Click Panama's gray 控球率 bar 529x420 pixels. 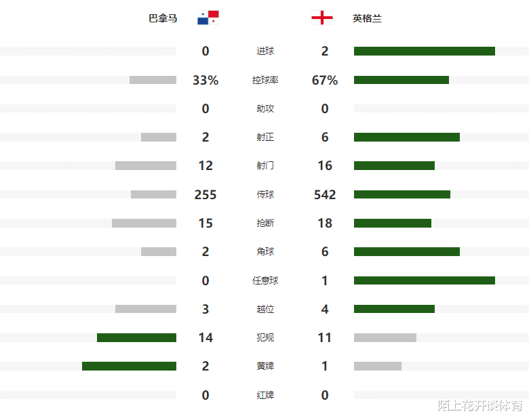tap(153, 80)
